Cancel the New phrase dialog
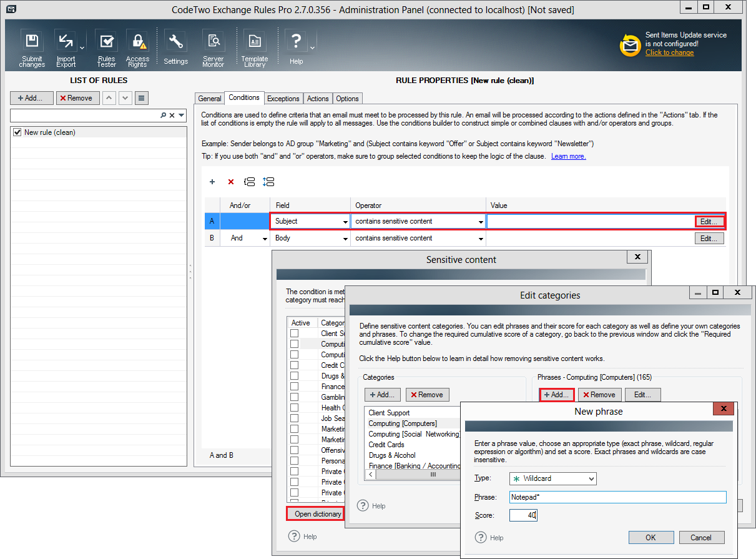 coord(701,537)
